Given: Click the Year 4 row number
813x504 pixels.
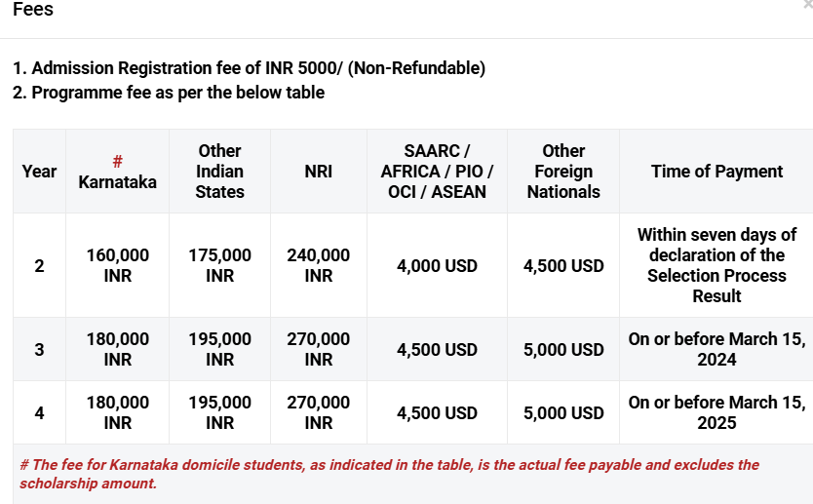Looking at the screenshot, I should click(x=39, y=413).
